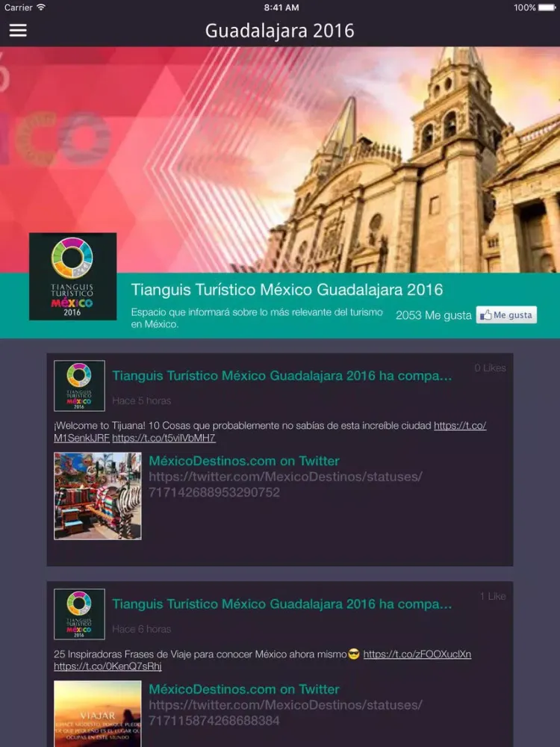Open the MéxicoDestinos.com on Twitter link in the Frases de Viaje post

point(244,689)
